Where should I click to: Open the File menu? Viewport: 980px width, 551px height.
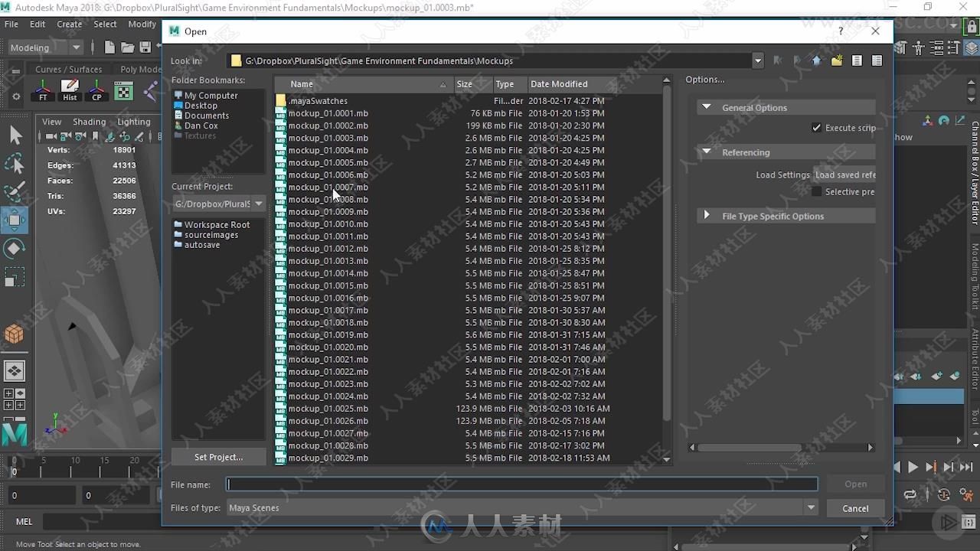[11, 24]
